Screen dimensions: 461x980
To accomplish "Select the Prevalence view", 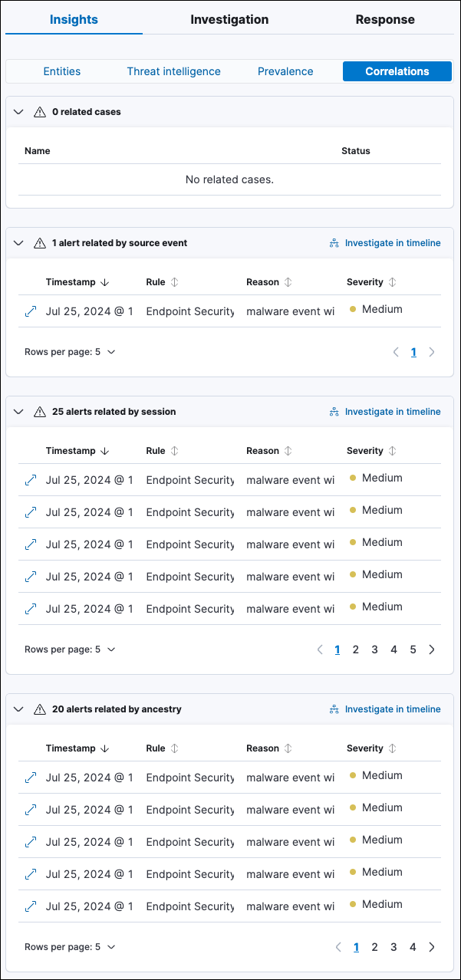I will coord(285,71).
